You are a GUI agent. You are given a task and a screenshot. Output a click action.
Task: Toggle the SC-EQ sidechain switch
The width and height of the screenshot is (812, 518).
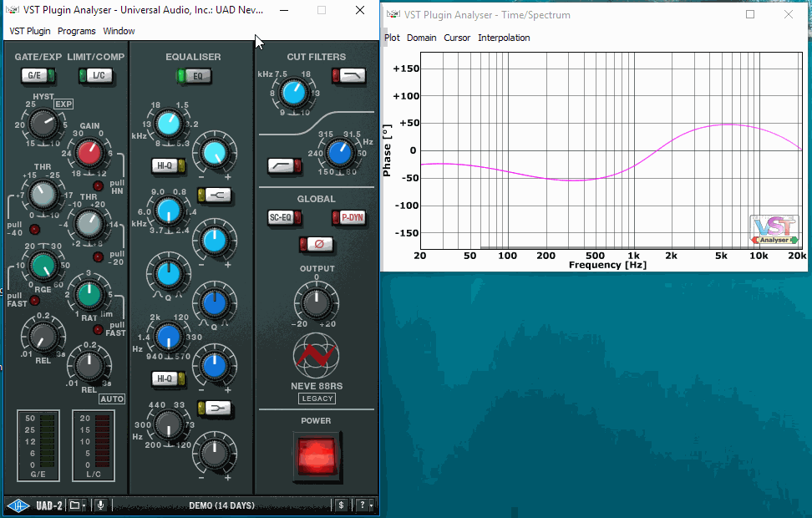tap(285, 217)
